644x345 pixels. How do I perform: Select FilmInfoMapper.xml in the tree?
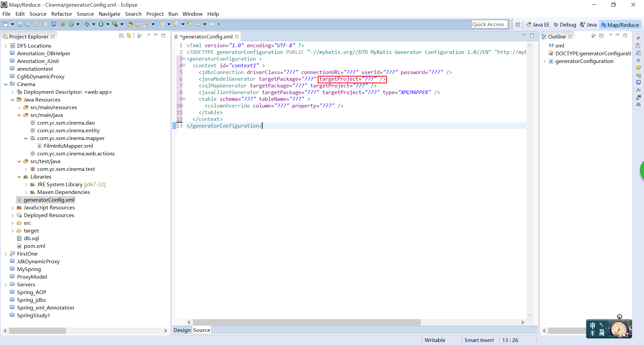[x=68, y=146]
